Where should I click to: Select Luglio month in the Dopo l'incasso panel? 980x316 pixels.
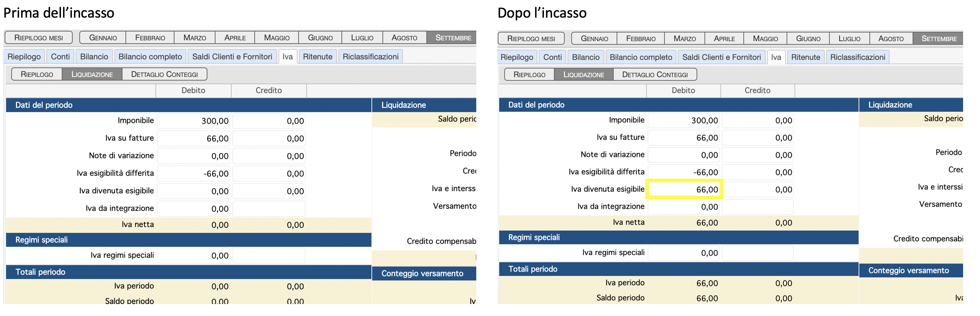pos(850,38)
